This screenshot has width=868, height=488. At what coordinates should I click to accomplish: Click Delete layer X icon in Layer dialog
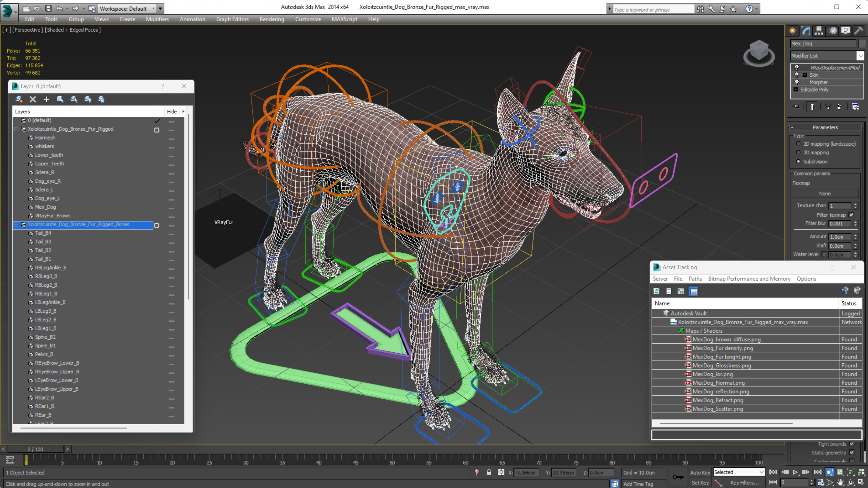pyautogui.click(x=33, y=99)
